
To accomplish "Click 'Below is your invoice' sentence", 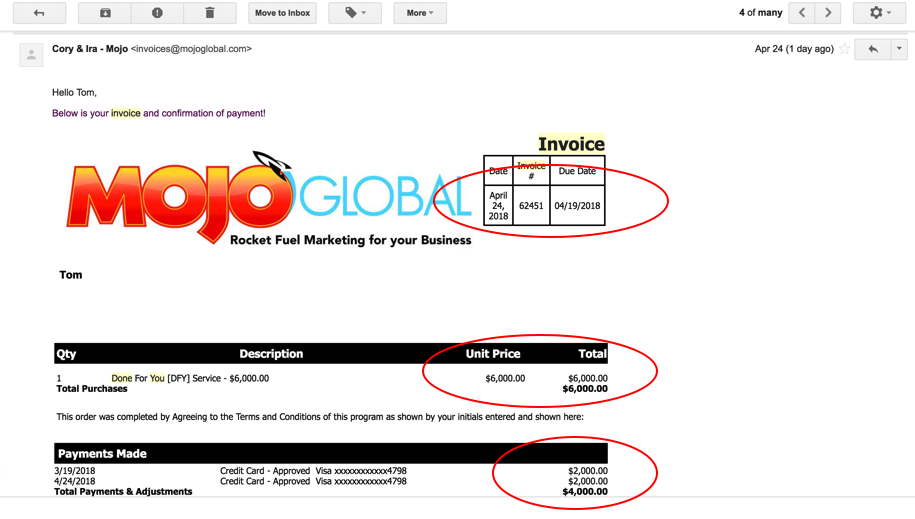I will click(x=159, y=113).
